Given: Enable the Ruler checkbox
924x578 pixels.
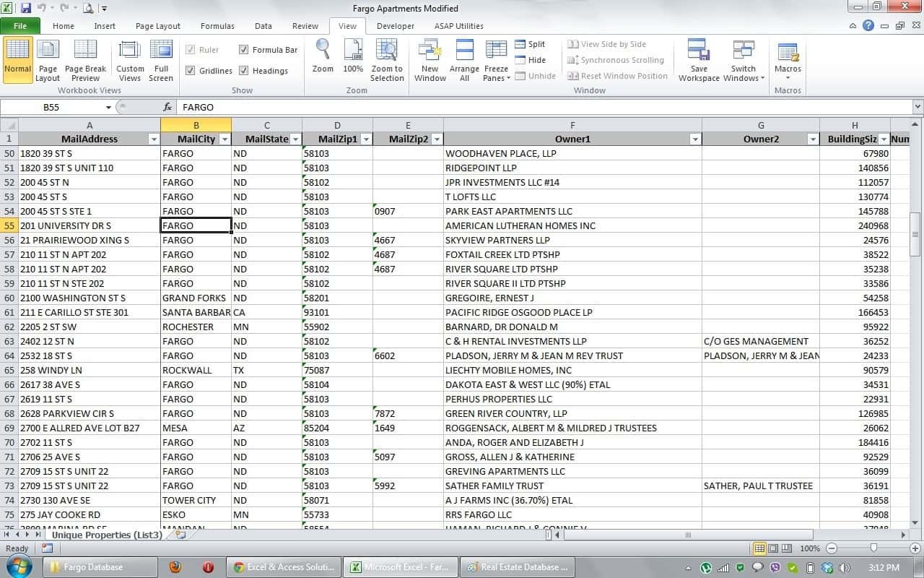Looking at the screenshot, I should point(189,50).
